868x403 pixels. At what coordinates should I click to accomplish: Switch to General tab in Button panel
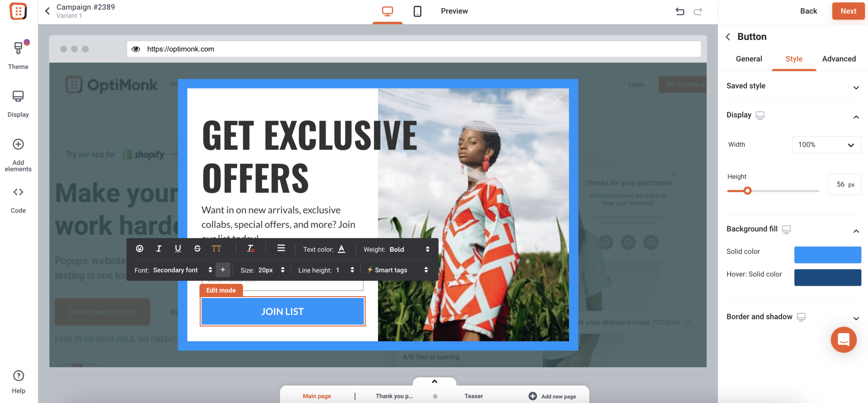[749, 59]
